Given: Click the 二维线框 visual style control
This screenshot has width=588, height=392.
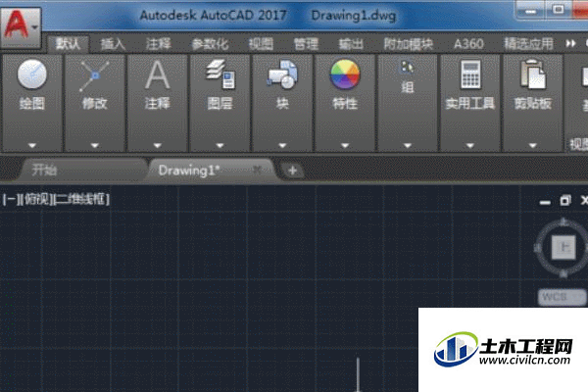Looking at the screenshot, I should click(x=82, y=200).
